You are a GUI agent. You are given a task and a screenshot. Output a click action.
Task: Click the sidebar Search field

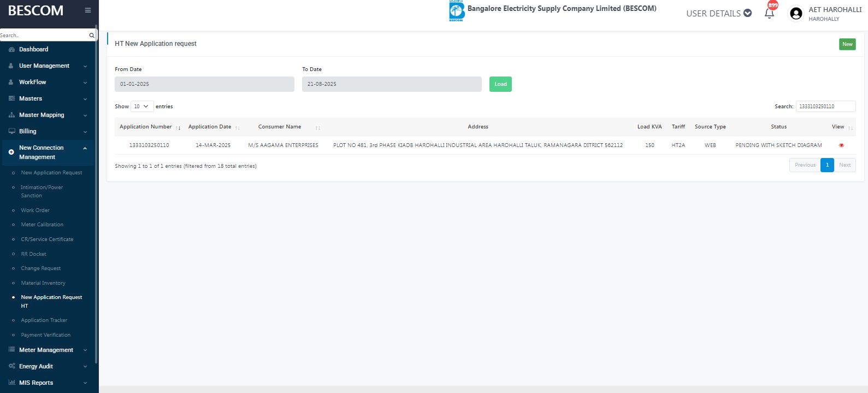[x=45, y=35]
